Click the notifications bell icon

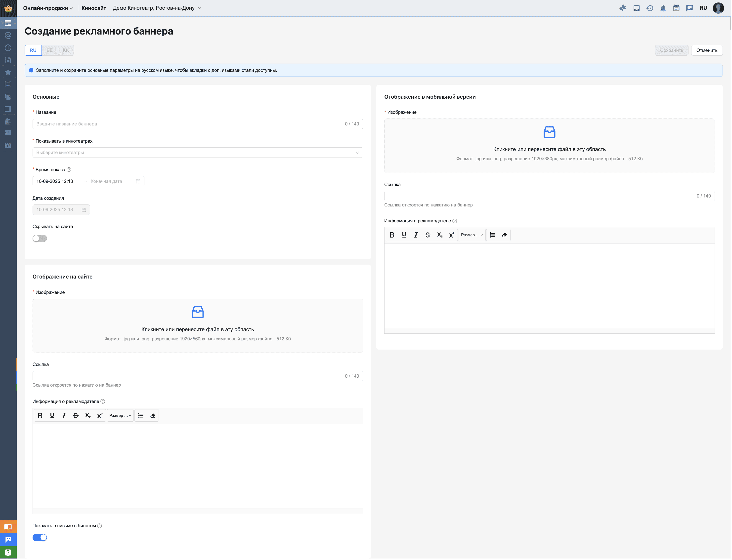[663, 8]
